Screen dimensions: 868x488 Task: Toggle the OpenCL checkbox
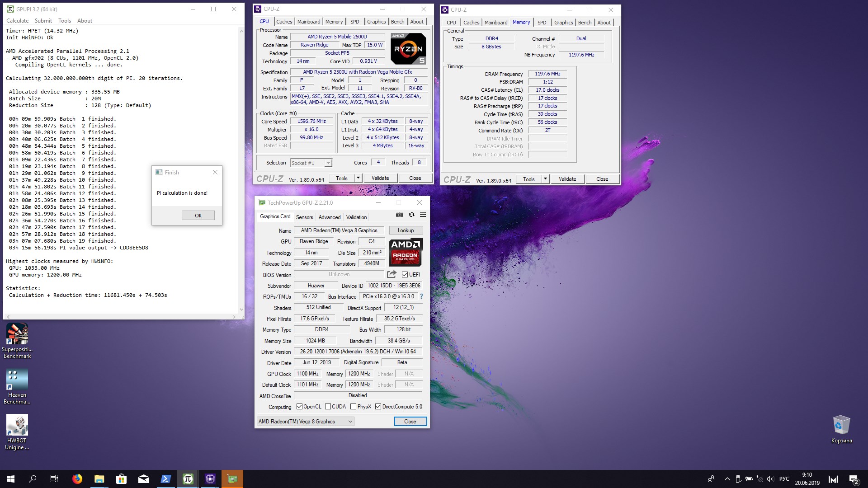299,407
